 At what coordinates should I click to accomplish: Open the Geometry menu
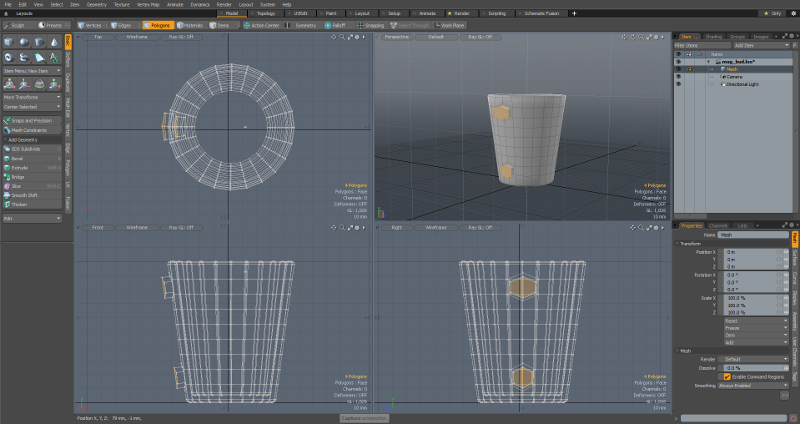96,4
